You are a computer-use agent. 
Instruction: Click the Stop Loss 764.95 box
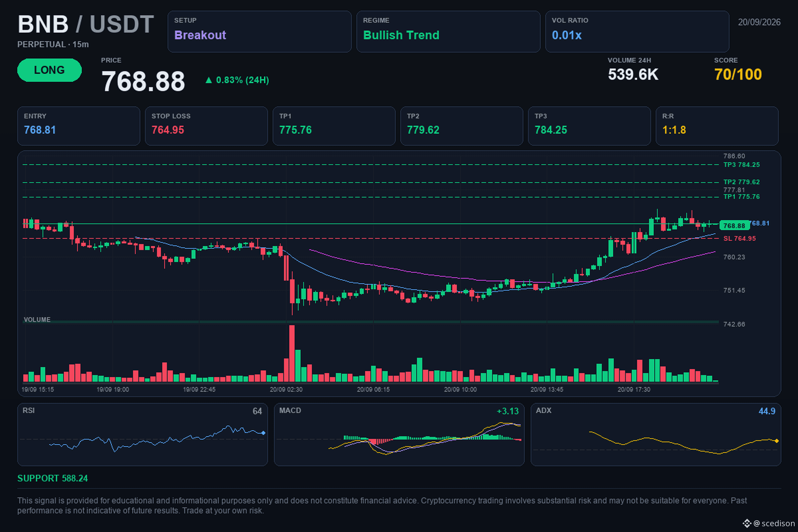pos(206,126)
